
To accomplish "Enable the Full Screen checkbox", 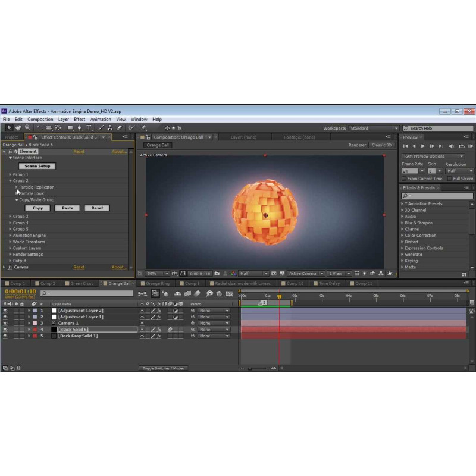I will pyautogui.click(x=450, y=178).
